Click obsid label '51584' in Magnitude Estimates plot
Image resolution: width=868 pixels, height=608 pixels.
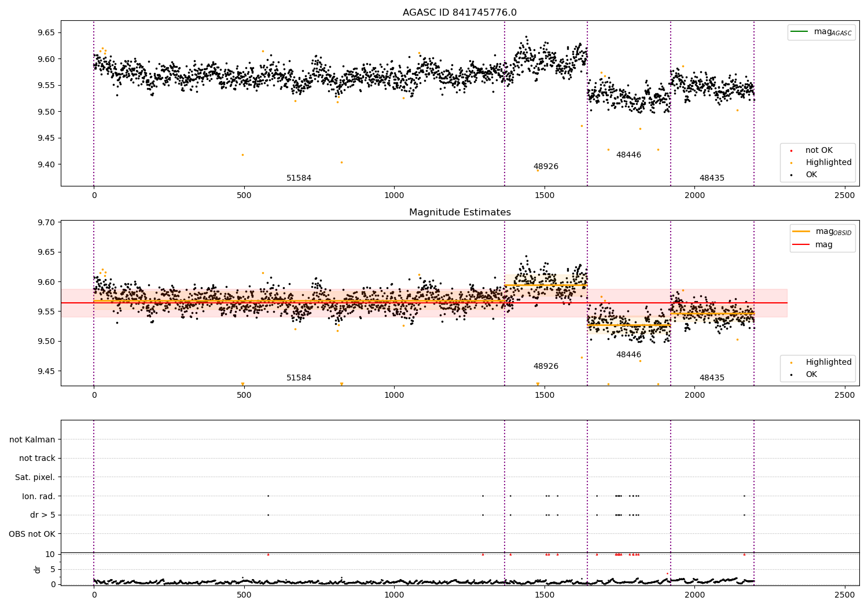pos(299,378)
